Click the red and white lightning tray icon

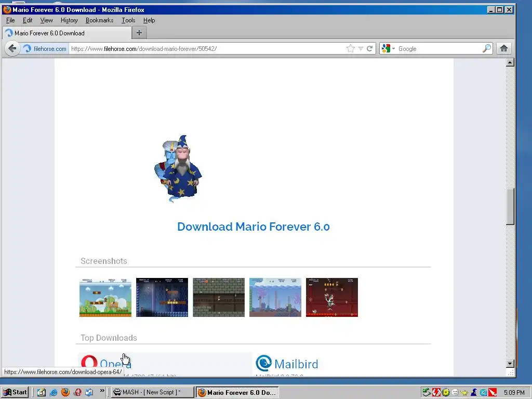tap(436, 393)
